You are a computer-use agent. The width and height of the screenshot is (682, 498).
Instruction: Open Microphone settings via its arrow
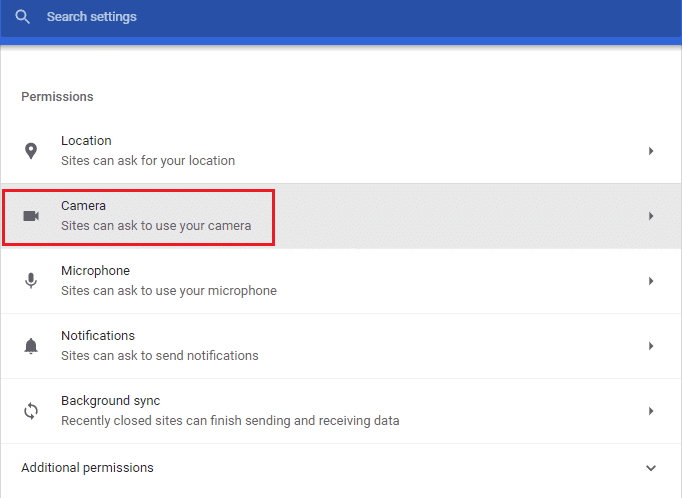click(651, 281)
